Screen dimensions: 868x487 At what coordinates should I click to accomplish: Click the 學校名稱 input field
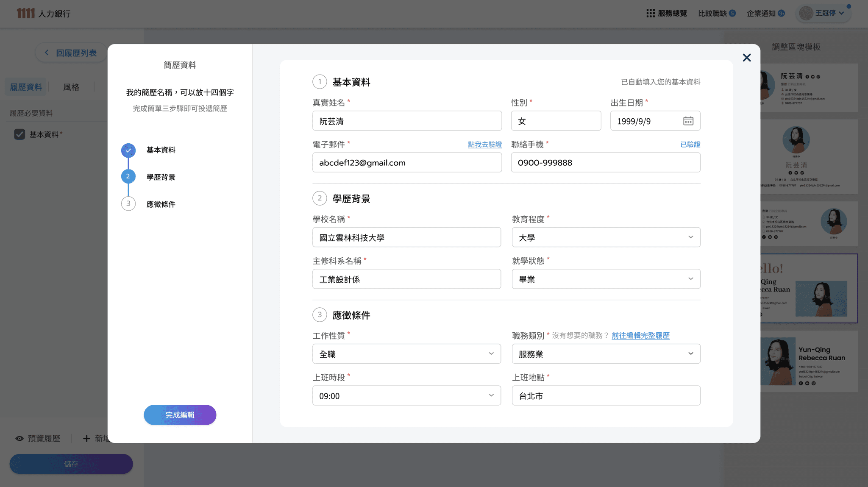[406, 237]
